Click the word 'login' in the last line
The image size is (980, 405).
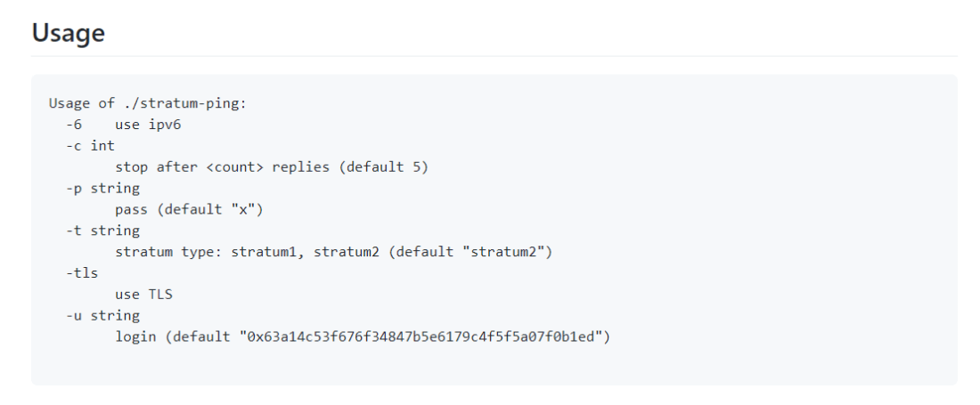pyautogui.click(x=135, y=337)
